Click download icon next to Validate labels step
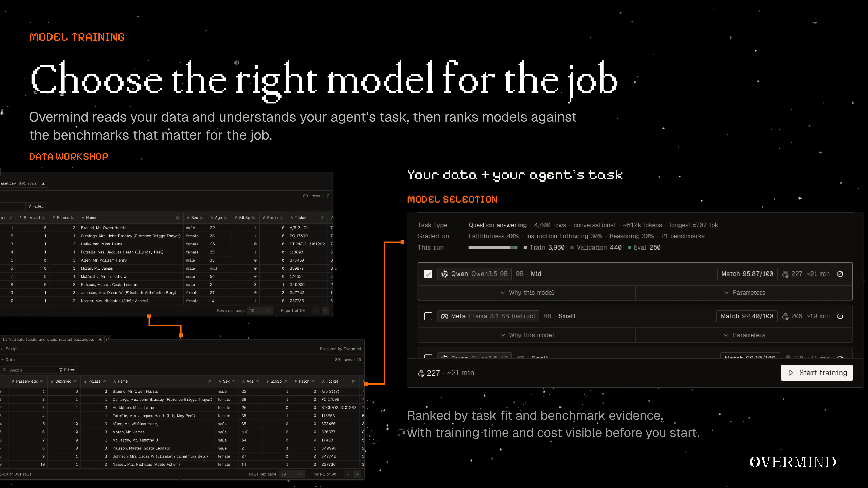868x488 pixels. pos(100,339)
